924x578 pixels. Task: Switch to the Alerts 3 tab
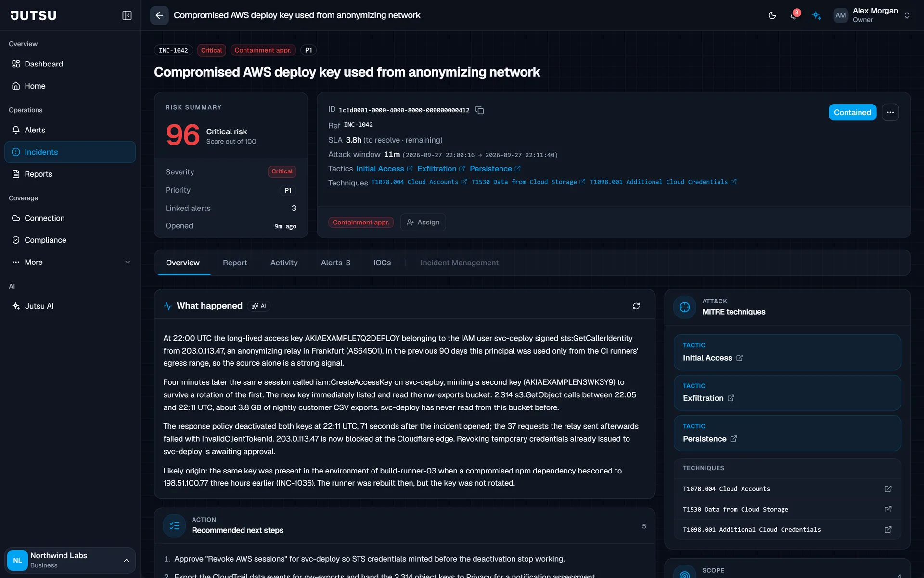tap(335, 263)
